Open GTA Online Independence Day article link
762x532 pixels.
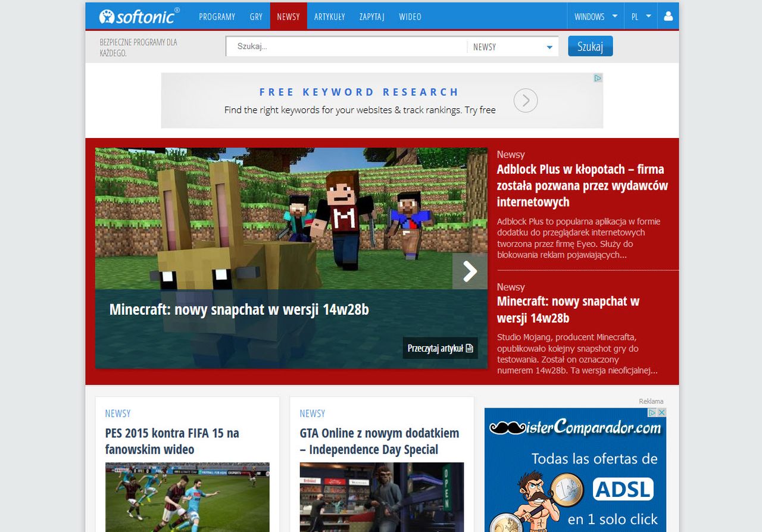pos(379,441)
